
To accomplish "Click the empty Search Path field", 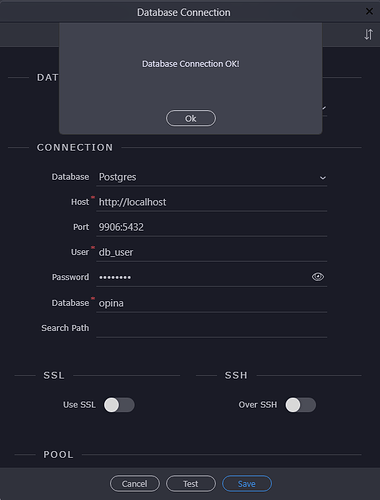I will 212,328.
